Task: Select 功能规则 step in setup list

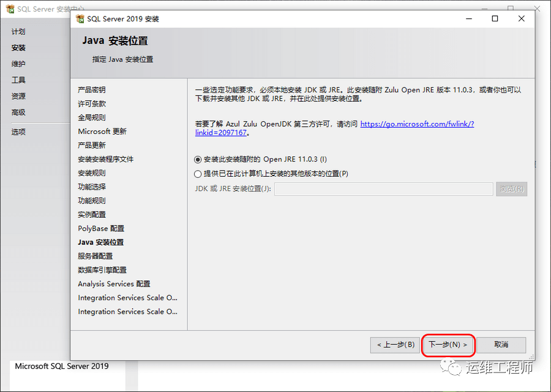Action: coord(92,201)
